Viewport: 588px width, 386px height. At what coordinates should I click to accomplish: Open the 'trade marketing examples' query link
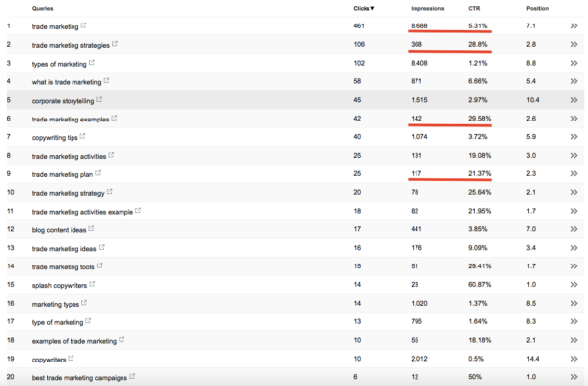[x=71, y=120]
